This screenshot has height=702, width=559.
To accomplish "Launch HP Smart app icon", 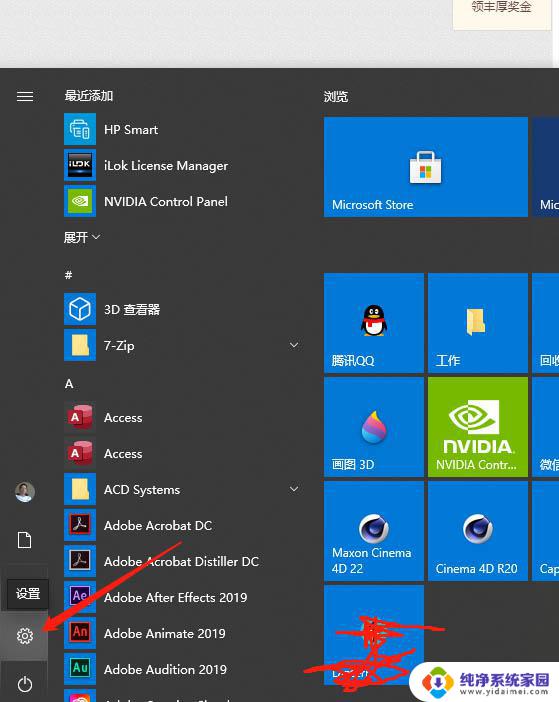I will coord(80,129).
